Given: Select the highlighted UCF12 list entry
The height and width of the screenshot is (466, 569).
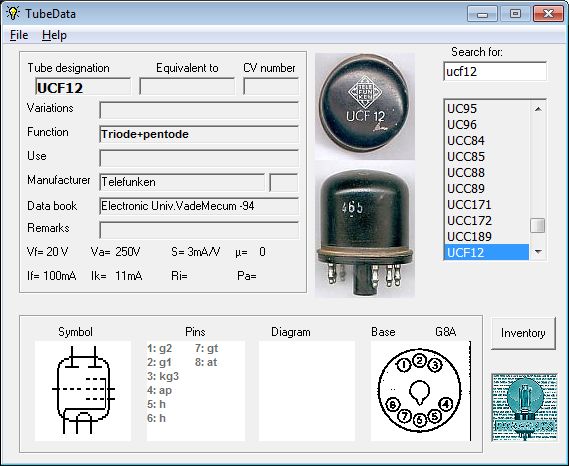Looking at the screenshot, I should tap(486, 252).
